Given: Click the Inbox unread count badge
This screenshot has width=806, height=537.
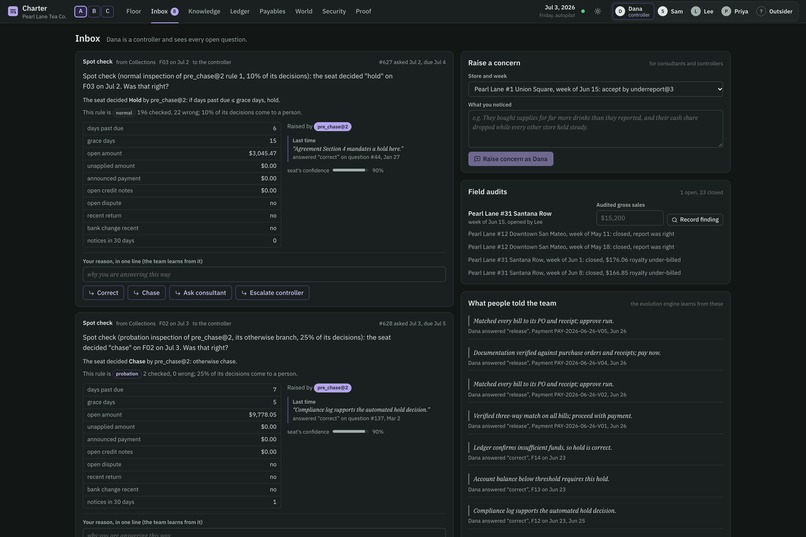Looking at the screenshot, I should click(x=175, y=11).
